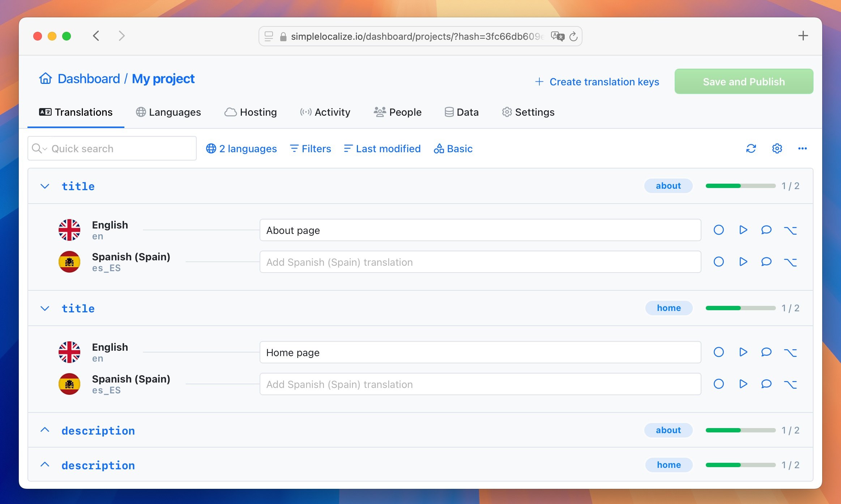Open the People tab
Screen dimensions: 841x504
coord(397,112)
